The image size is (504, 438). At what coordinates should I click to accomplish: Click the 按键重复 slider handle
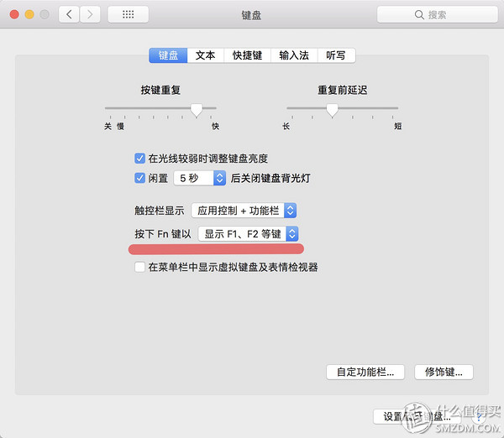[197, 110]
